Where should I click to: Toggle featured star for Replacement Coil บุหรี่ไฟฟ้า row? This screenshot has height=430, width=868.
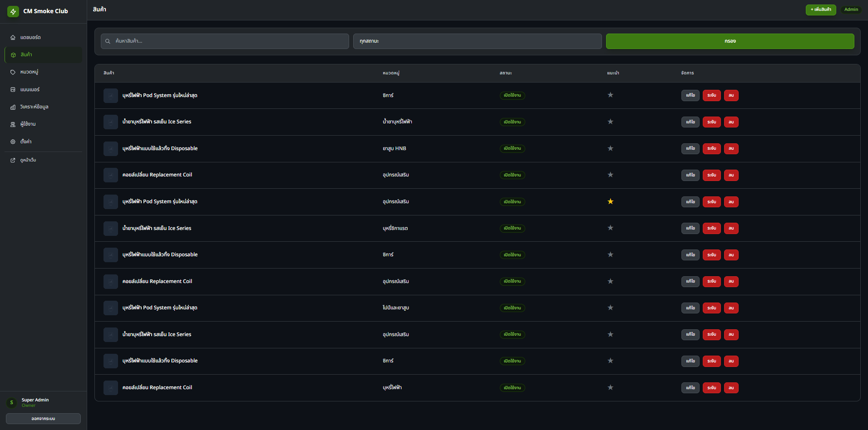pyautogui.click(x=611, y=387)
